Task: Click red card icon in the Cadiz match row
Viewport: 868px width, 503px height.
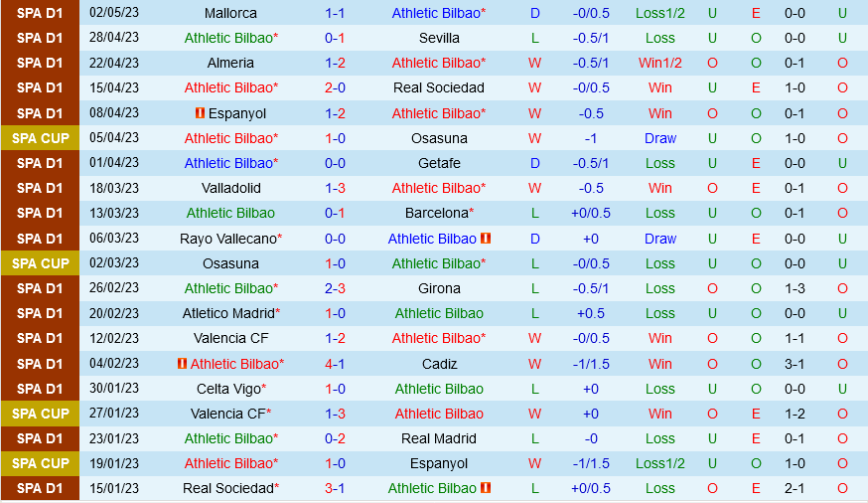Action: [182, 364]
